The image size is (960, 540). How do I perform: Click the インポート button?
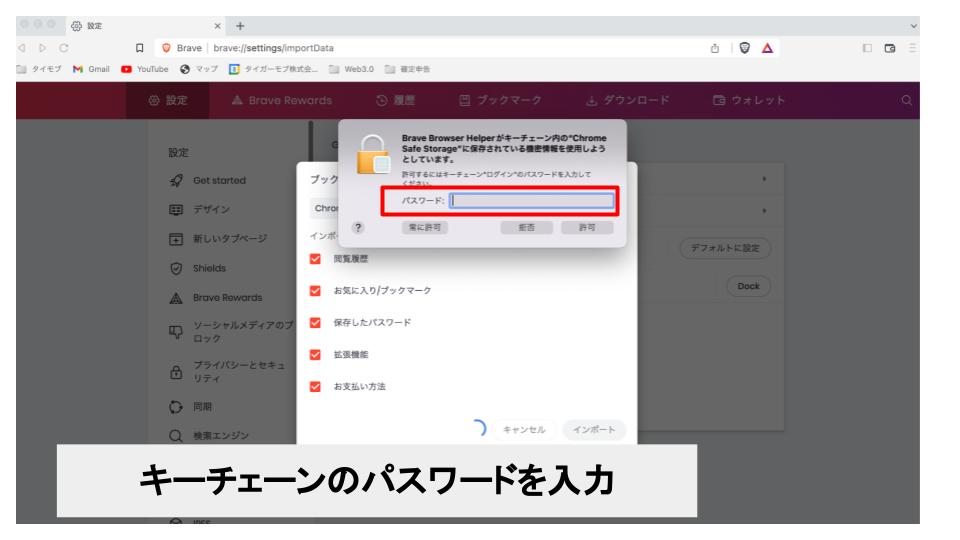click(594, 430)
